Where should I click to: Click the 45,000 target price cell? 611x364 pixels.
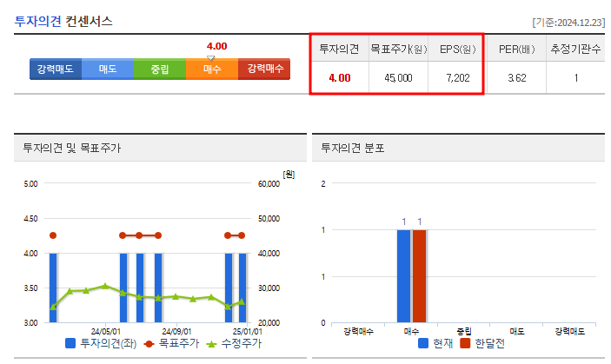(x=398, y=78)
